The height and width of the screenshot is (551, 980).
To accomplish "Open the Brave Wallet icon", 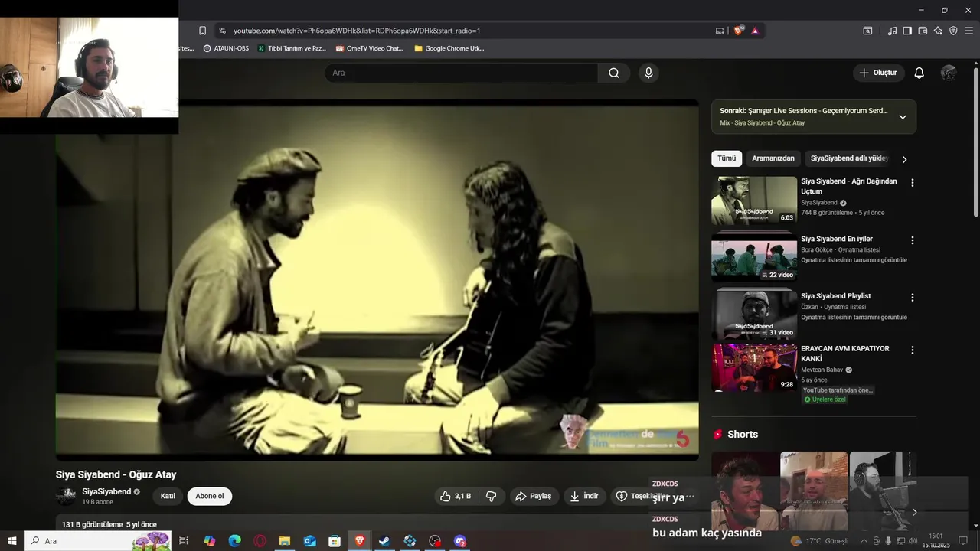I will 923,31.
